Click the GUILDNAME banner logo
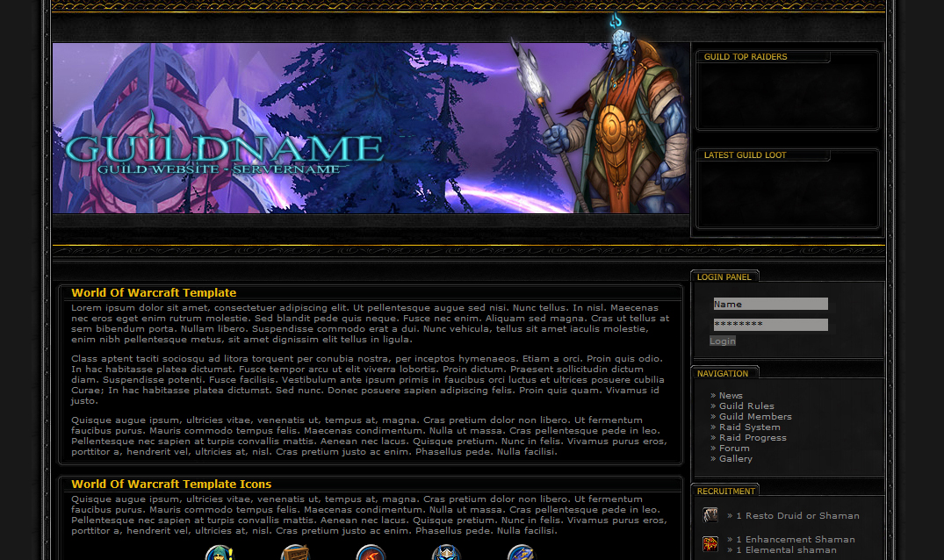 point(223,147)
